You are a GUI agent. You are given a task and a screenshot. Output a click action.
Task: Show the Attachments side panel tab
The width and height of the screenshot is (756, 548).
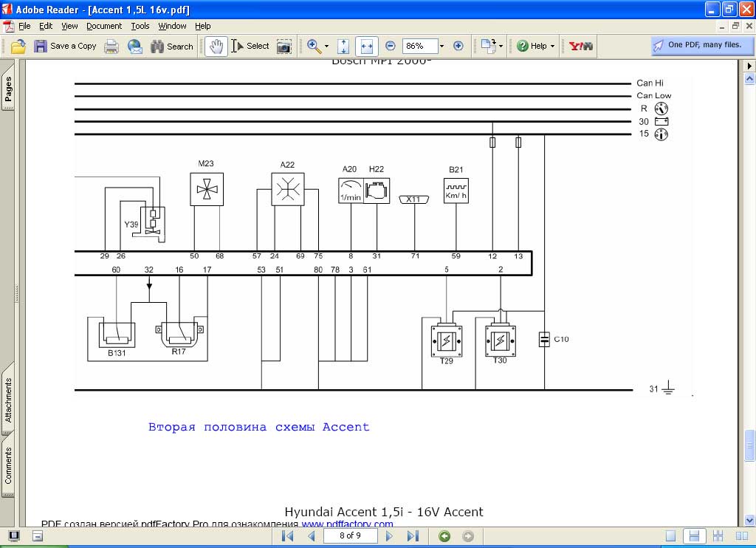[8, 400]
